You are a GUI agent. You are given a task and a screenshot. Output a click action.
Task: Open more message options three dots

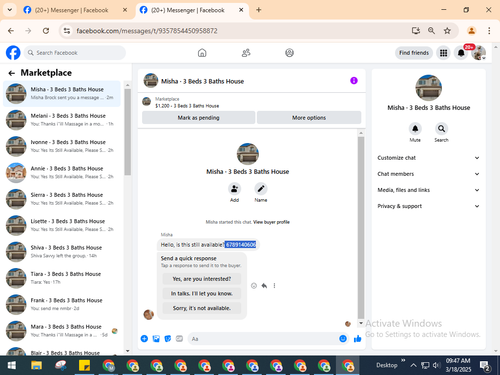(x=274, y=286)
